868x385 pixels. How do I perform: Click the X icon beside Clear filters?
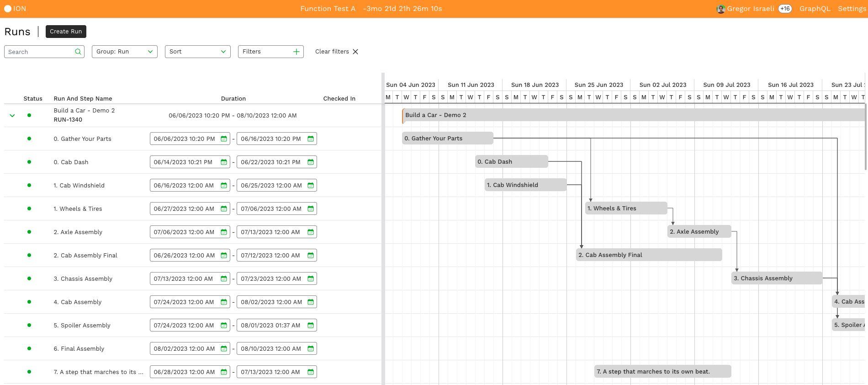[355, 52]
